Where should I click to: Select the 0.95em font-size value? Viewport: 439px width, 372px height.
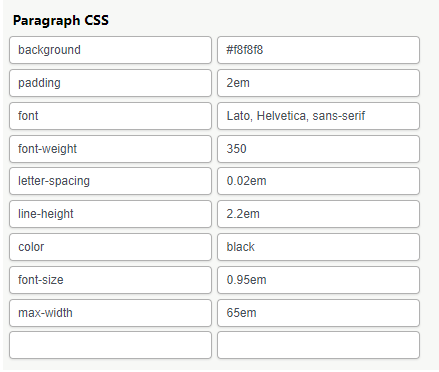coord(318,280)
